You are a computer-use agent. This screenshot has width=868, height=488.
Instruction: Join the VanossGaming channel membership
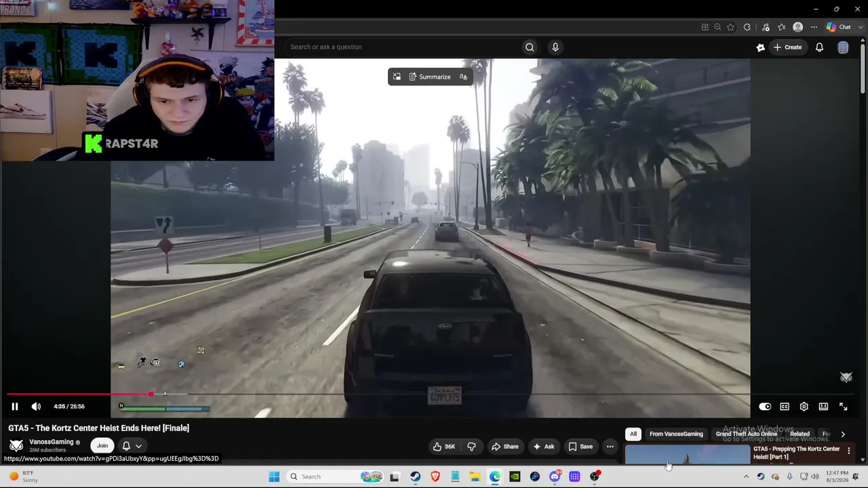tap(102, 445)
